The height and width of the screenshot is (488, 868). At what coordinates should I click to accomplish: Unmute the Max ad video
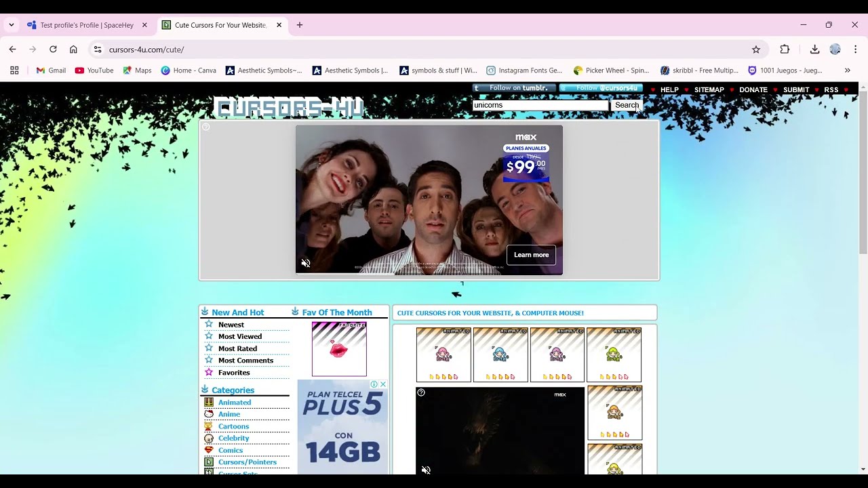click(x=306, y=263)
